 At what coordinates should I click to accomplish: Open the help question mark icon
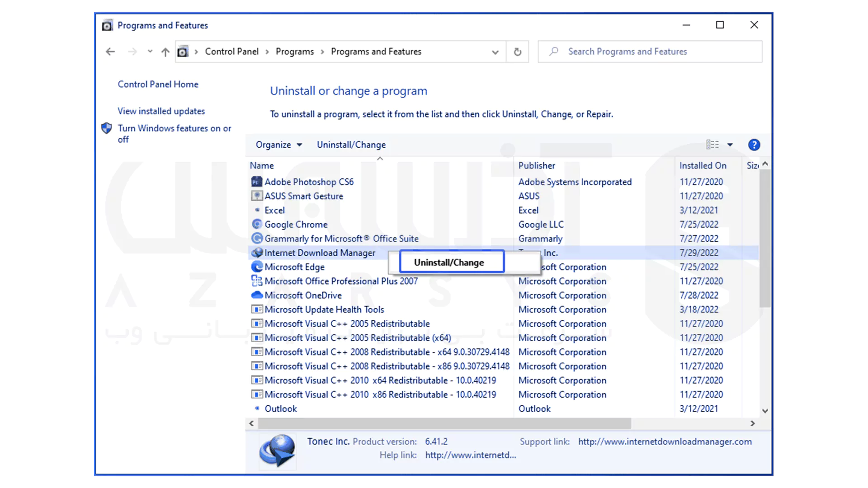point(754,145)
